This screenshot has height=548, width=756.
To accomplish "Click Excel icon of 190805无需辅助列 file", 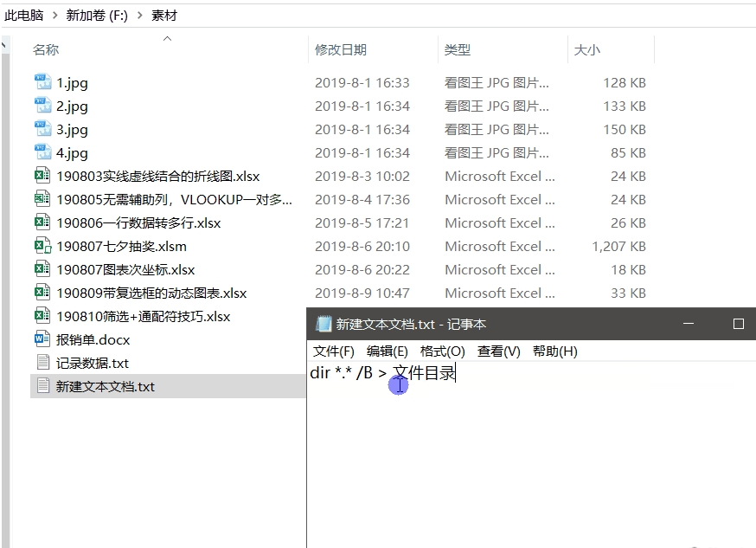I will (x=42, y=199).
